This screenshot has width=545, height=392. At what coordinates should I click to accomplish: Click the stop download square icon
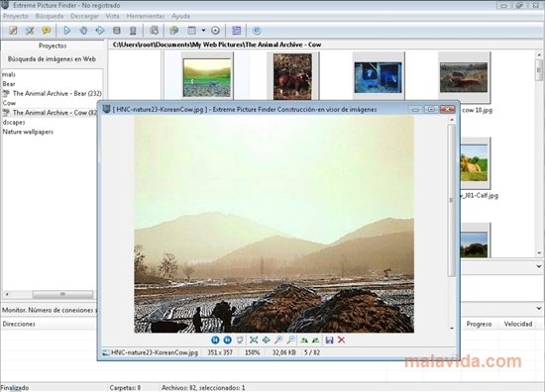117,31
